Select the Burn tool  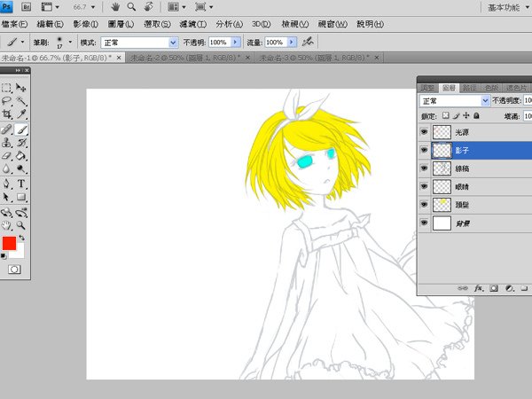click(x=21, y=168)
